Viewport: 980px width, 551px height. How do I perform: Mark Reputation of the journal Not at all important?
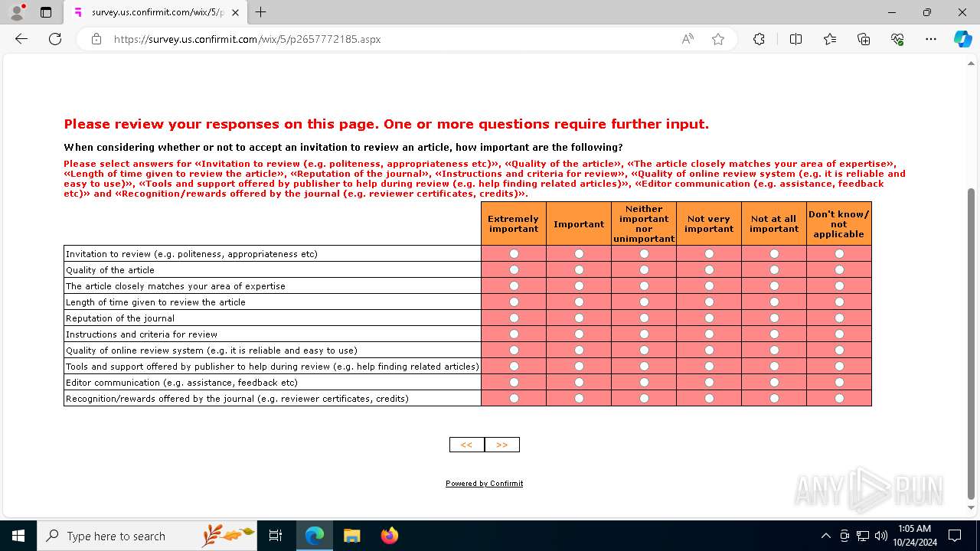point(774,318)
